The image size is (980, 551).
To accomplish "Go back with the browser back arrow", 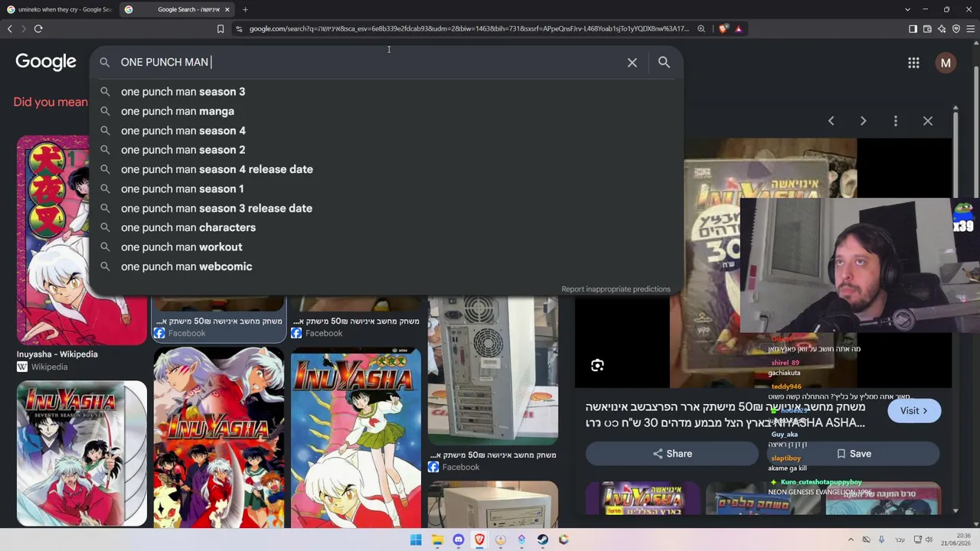I will (x=10, y=29).
